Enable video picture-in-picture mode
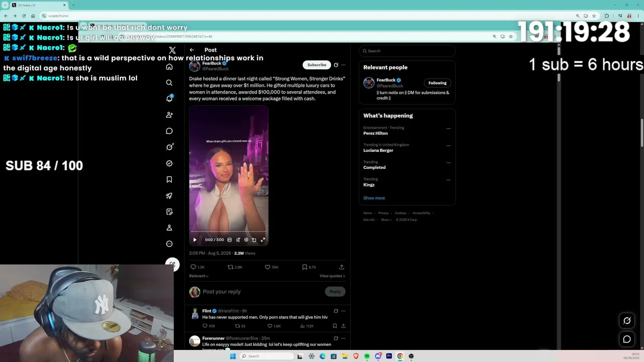 [x=254, y=240]
